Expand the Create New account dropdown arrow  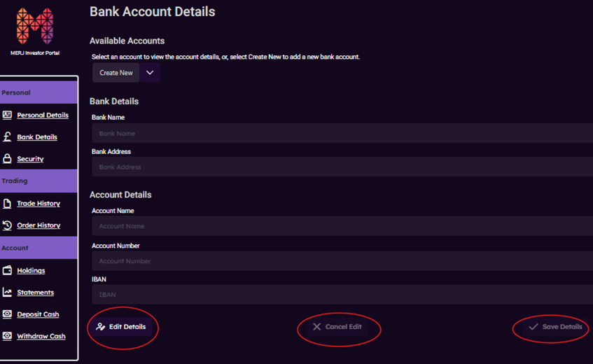tap(150, 73)
